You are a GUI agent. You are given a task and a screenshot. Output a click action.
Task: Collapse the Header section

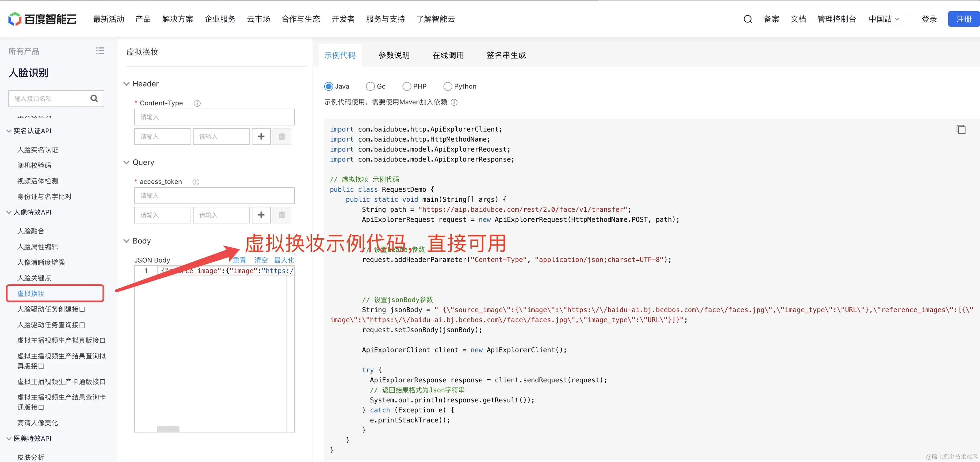[127, 84]
